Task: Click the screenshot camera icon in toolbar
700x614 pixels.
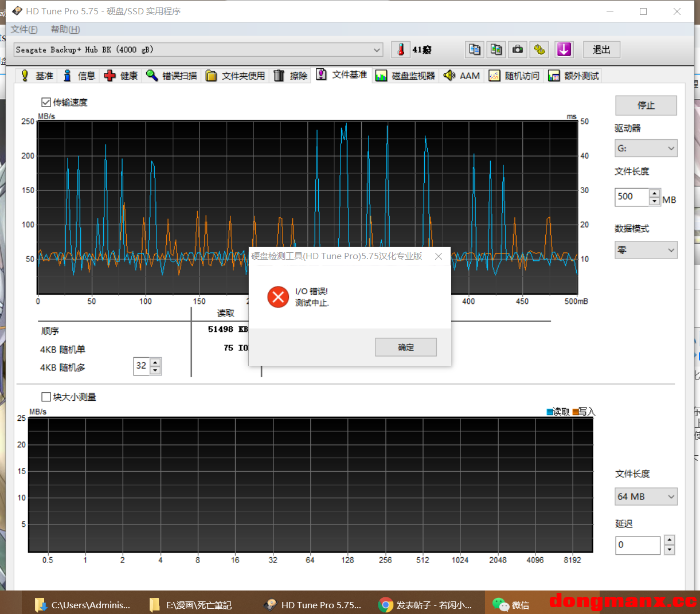Action: [x=518, y=50]
